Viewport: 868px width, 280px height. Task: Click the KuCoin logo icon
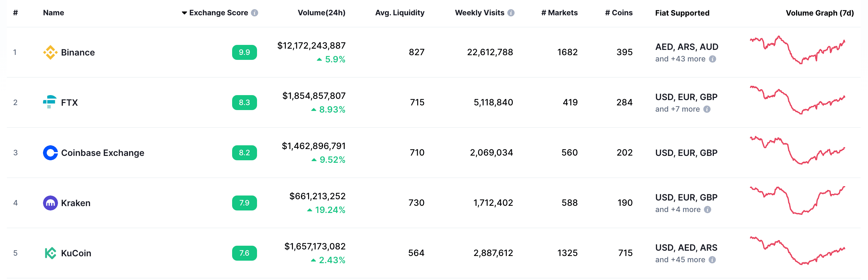tap(50, 253)
